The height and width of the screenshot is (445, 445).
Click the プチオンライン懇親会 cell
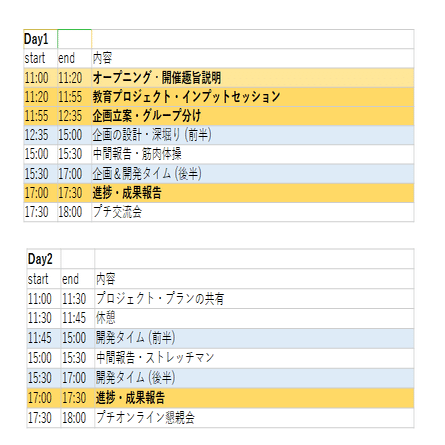click(254, 418)
